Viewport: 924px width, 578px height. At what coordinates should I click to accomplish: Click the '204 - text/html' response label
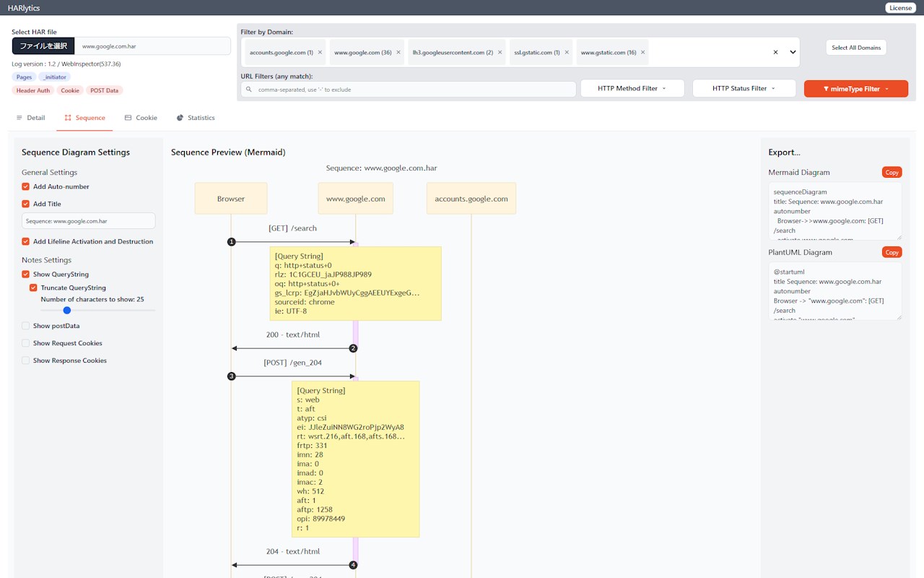click(292, 551)
